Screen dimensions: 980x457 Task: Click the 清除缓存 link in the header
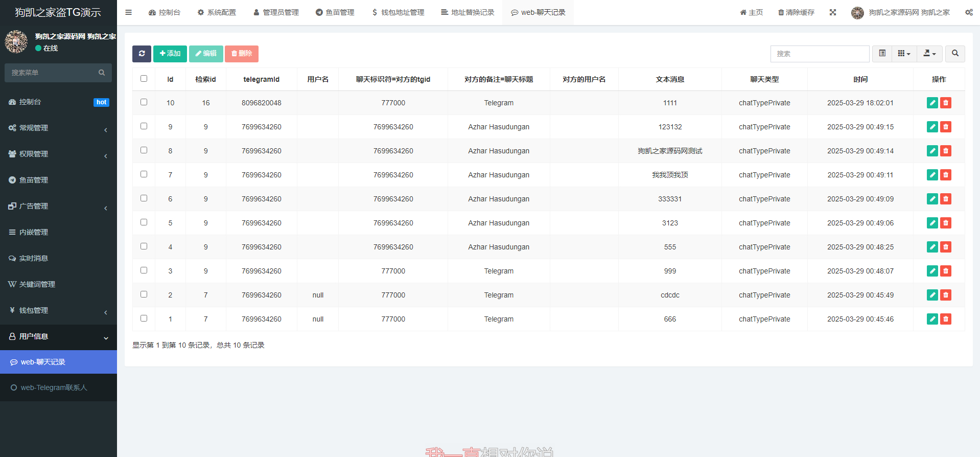coord(796,12)
